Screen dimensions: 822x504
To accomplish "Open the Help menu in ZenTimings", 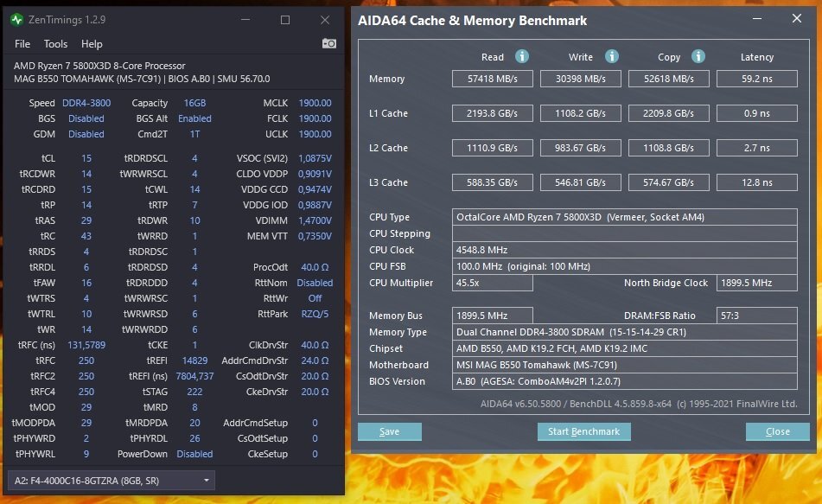I will [92, 44].
